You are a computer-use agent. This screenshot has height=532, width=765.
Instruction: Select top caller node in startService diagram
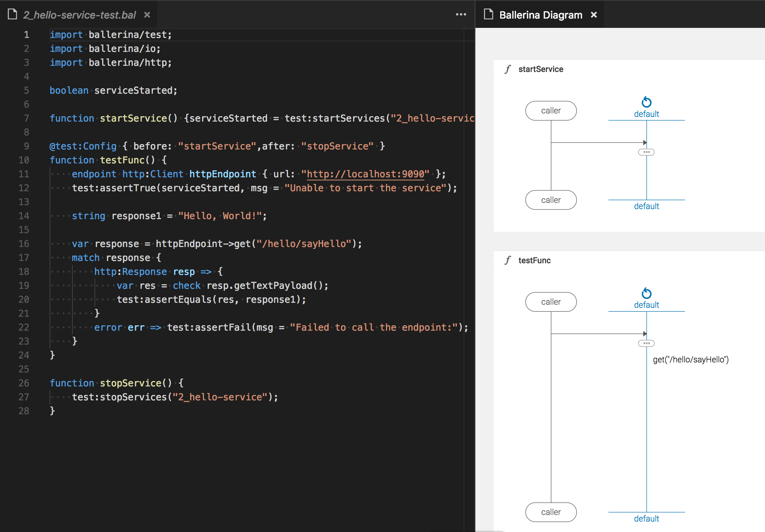[551, 111]
